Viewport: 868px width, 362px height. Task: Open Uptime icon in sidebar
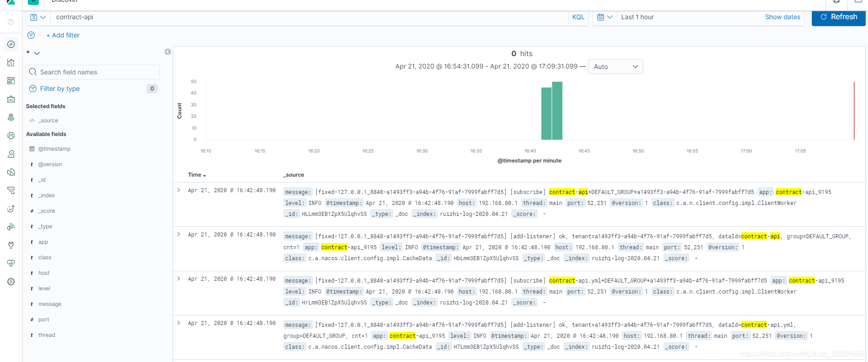pyautogui.click(x=11, y=209)
